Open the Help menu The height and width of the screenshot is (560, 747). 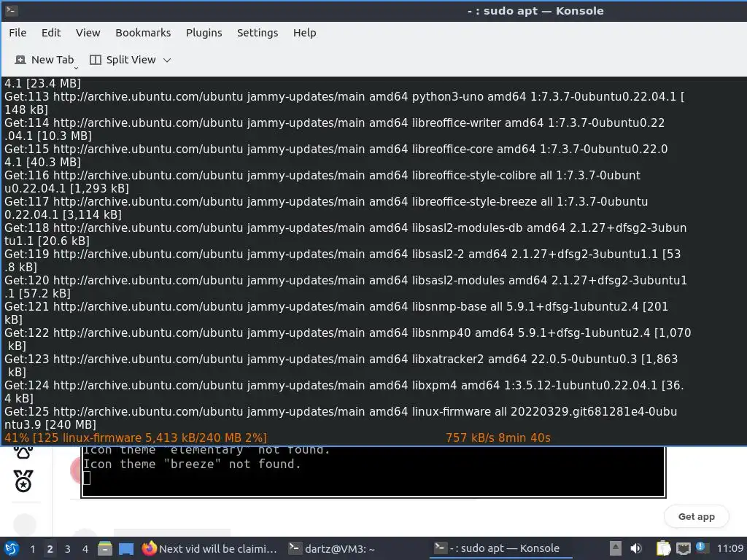point(304,33)
